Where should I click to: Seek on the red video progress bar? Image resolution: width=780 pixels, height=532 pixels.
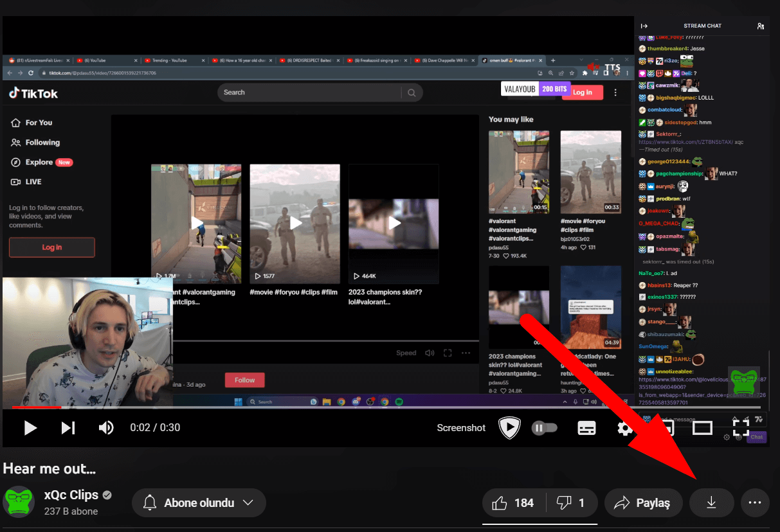tap(193, 407)
